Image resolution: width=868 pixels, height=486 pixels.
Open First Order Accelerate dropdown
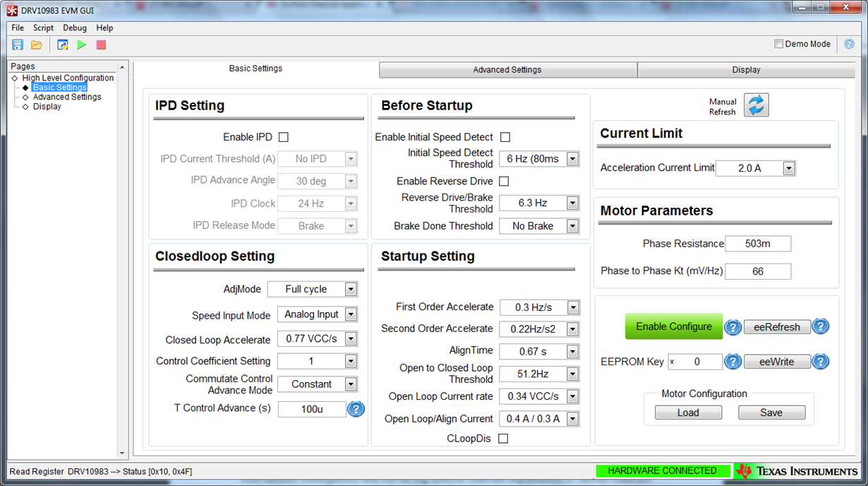(x=540, y=307)
